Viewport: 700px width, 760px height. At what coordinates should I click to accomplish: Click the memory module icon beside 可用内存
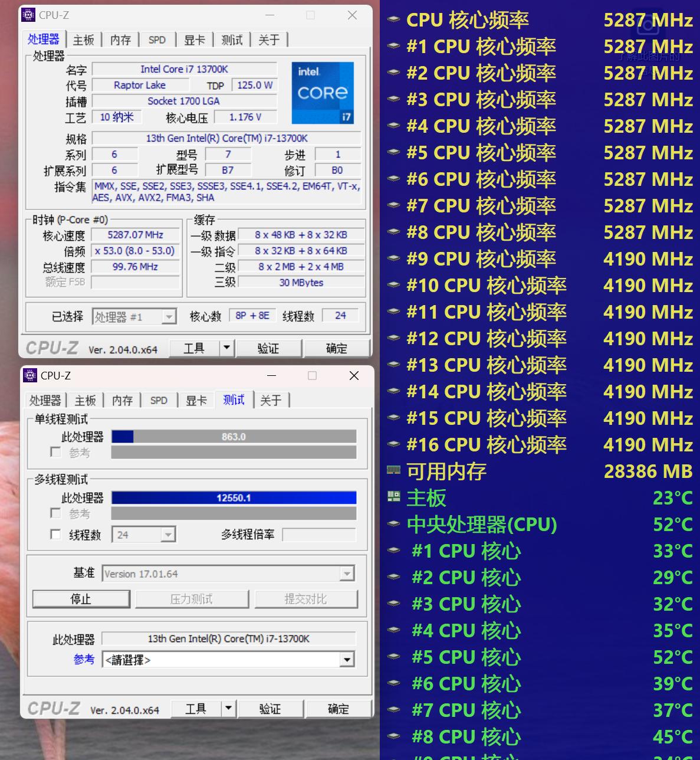point(393,470)
